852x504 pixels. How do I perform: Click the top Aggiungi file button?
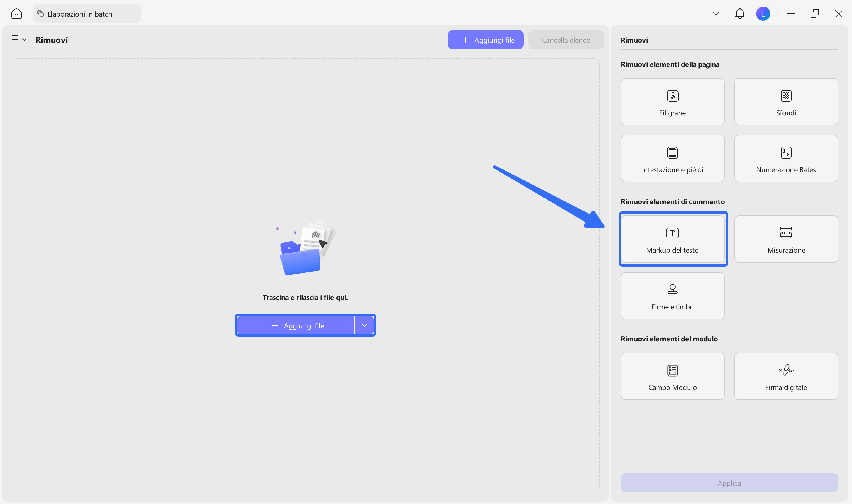(x=485, y=40)
